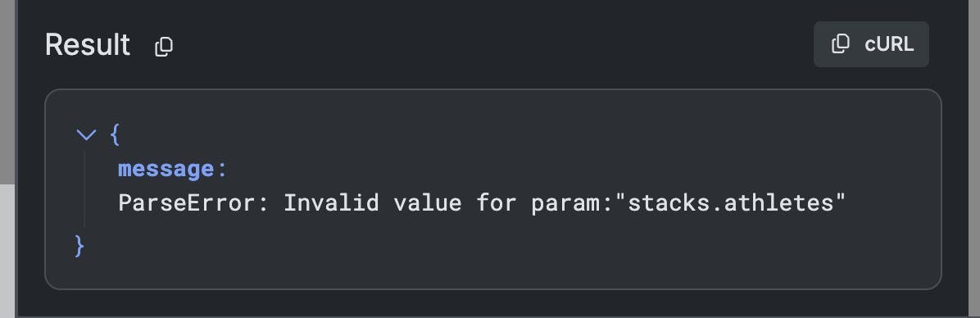Click the word "for" in the error message
980x318 pixels.
point(497,203)
